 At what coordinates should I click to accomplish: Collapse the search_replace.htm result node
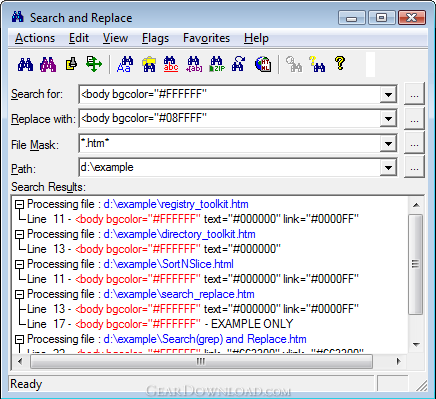coord(20,294)
